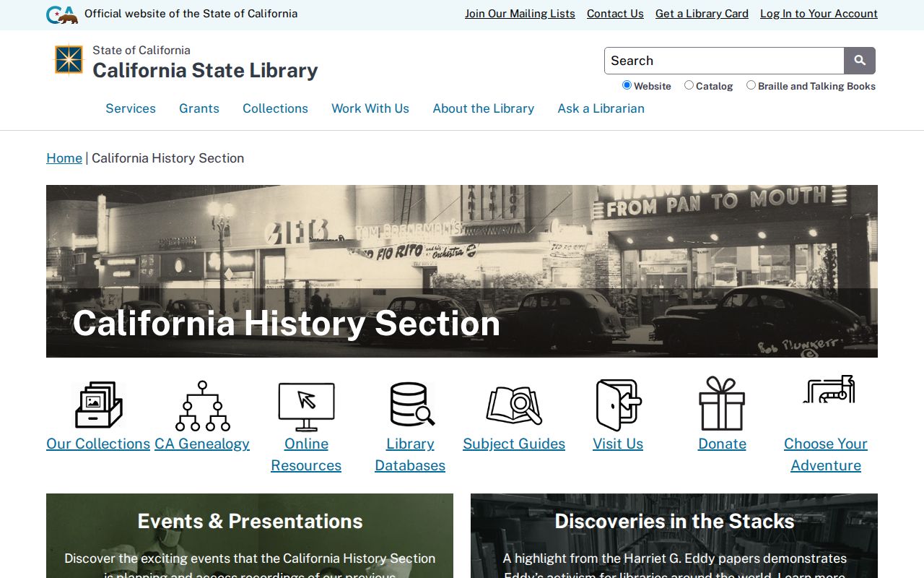924x578 pixels.
Task: Click the CA Genealogy text link
Action: [202, 444]
